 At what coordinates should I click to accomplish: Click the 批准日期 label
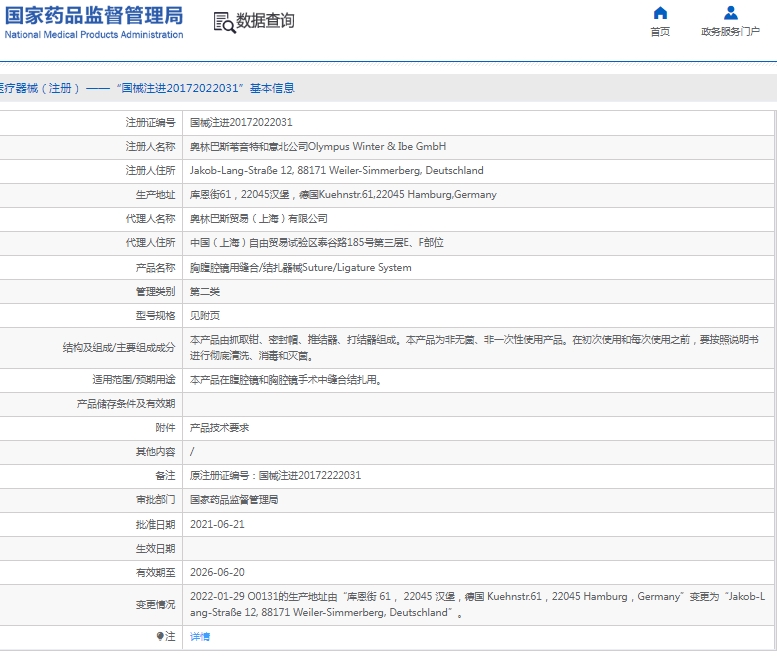click(x=155, y=524)
